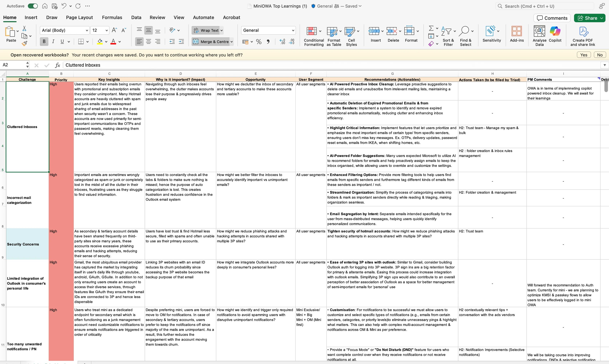The image size is (609, 364).
Task: Open the Review ribbon tab
Action: coord(157,17)
